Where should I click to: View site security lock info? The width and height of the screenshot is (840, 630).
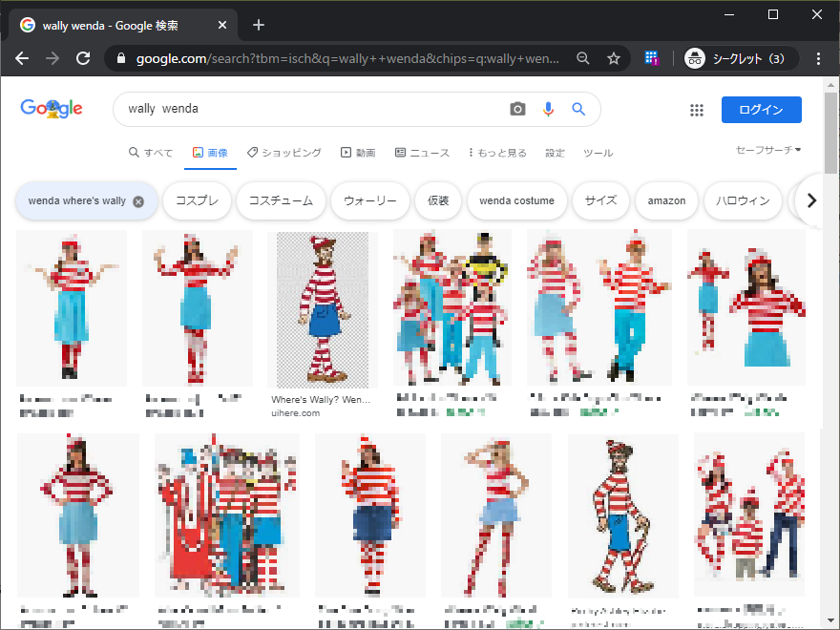[121, 58]
